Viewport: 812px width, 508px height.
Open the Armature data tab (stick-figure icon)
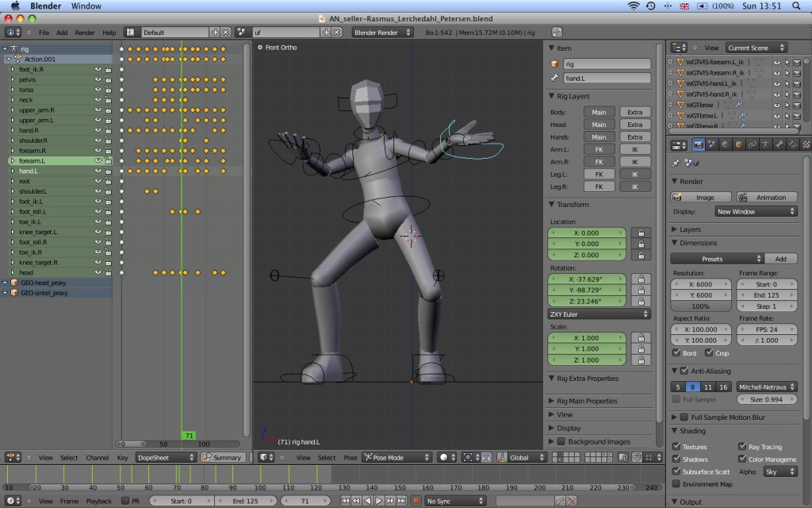(766, 144)
